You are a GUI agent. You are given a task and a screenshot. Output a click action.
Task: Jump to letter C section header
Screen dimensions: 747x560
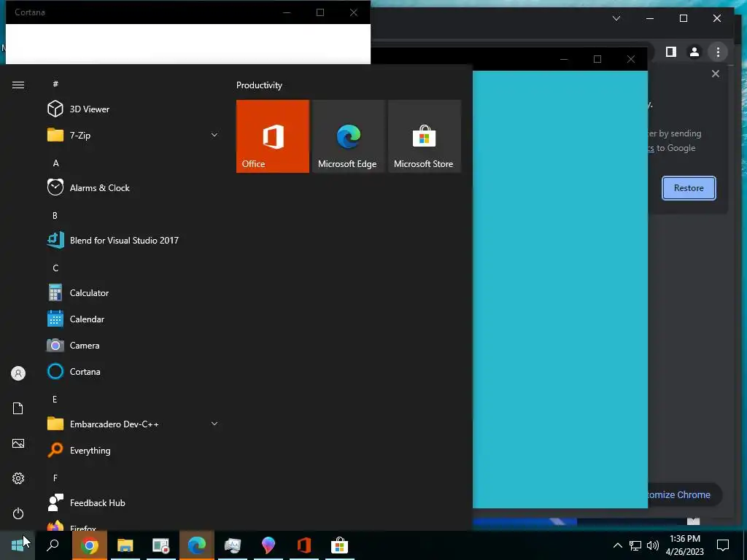[55, 268]
